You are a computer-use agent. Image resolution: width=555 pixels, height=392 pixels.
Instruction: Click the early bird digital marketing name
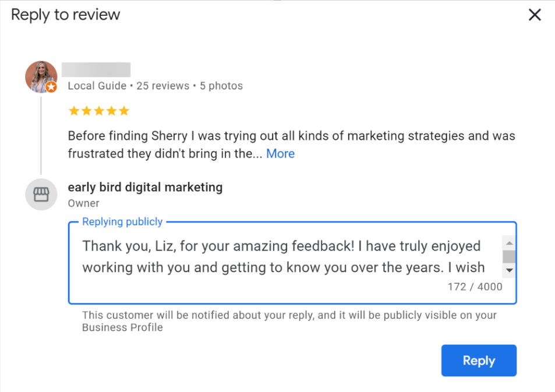[145, 187]
